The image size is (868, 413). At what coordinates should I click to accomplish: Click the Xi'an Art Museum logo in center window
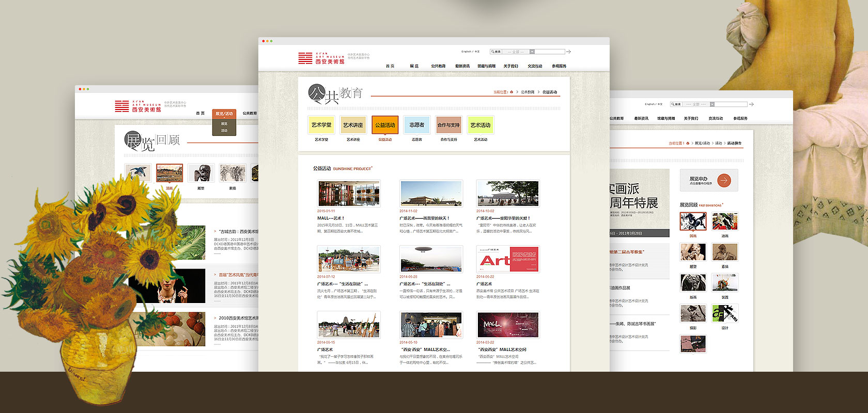(321, 58)
